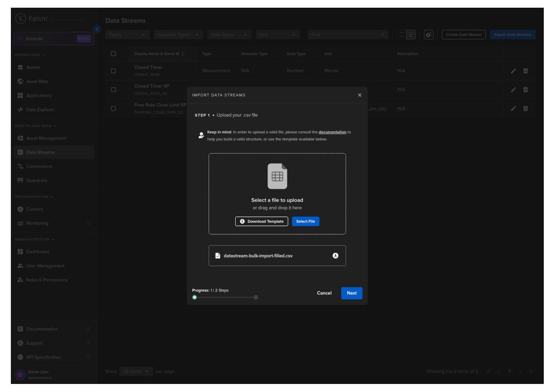Edit the Closed Timer data stream

[x=513, y=71]
